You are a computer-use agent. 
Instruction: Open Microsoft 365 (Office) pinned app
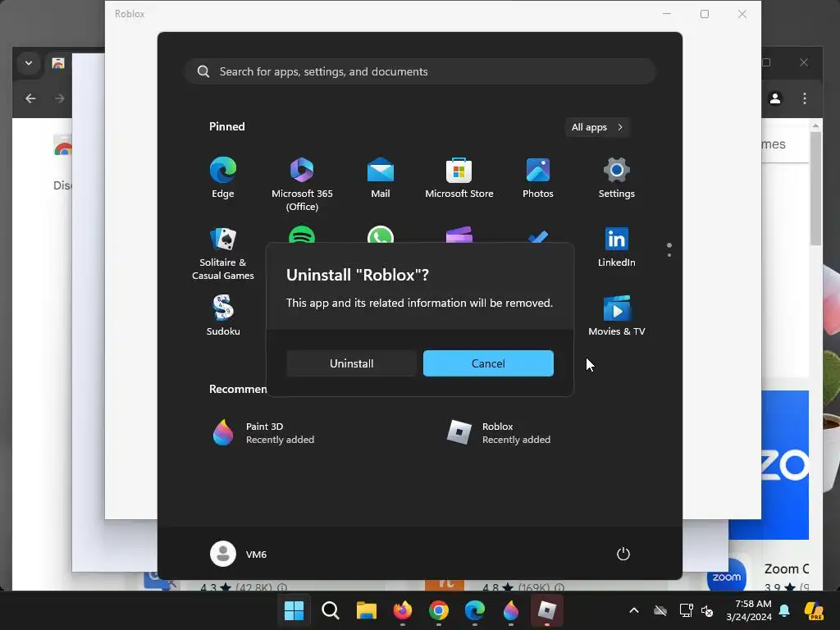[x=302, y=184]
